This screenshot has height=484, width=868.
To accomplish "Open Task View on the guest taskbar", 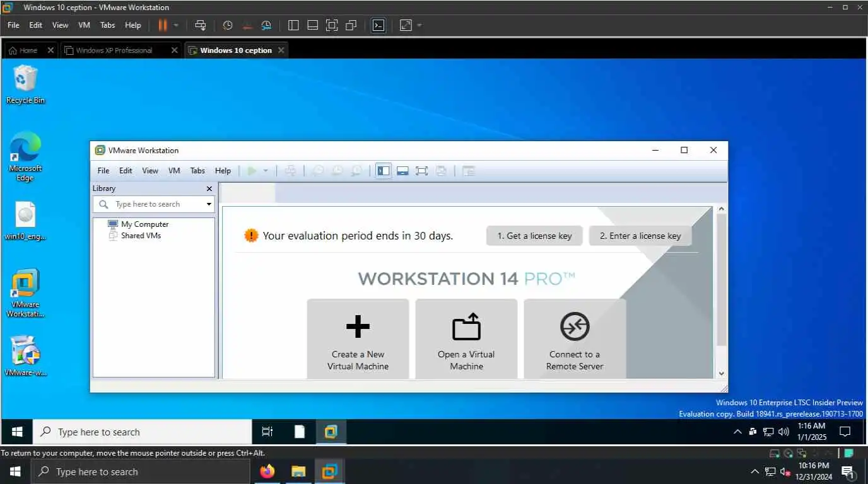I will point(267,432).
